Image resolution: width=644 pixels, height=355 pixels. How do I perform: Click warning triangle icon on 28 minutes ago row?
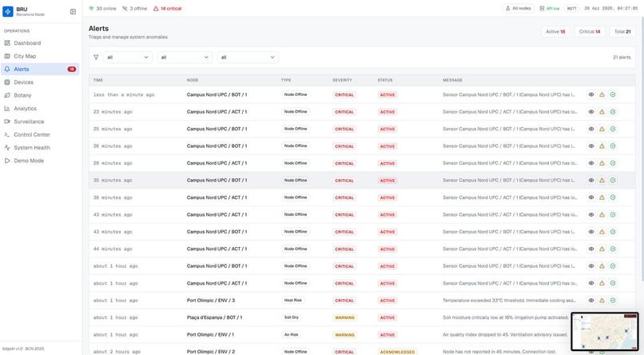(602, 163)
